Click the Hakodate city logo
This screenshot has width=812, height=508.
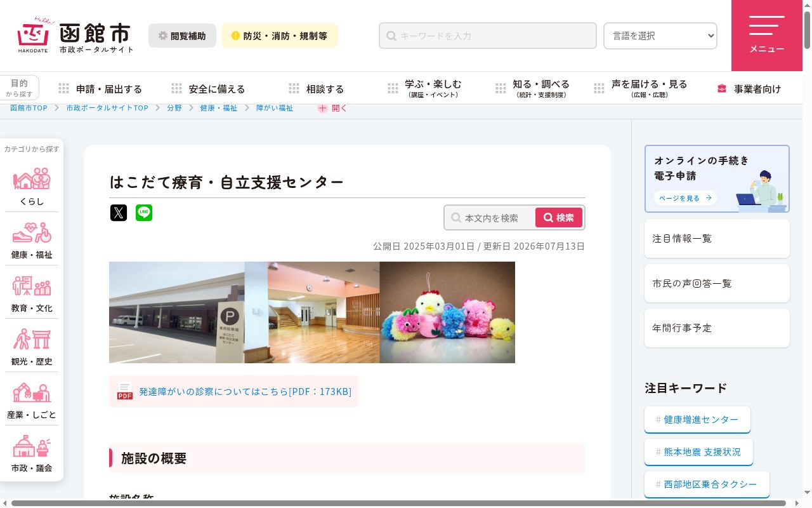click(75, 36)
